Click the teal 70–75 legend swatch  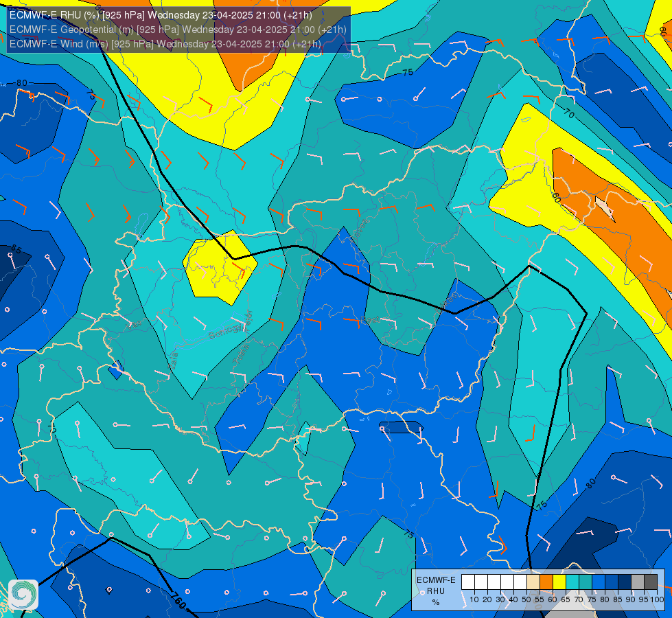(x=586, y=582)
